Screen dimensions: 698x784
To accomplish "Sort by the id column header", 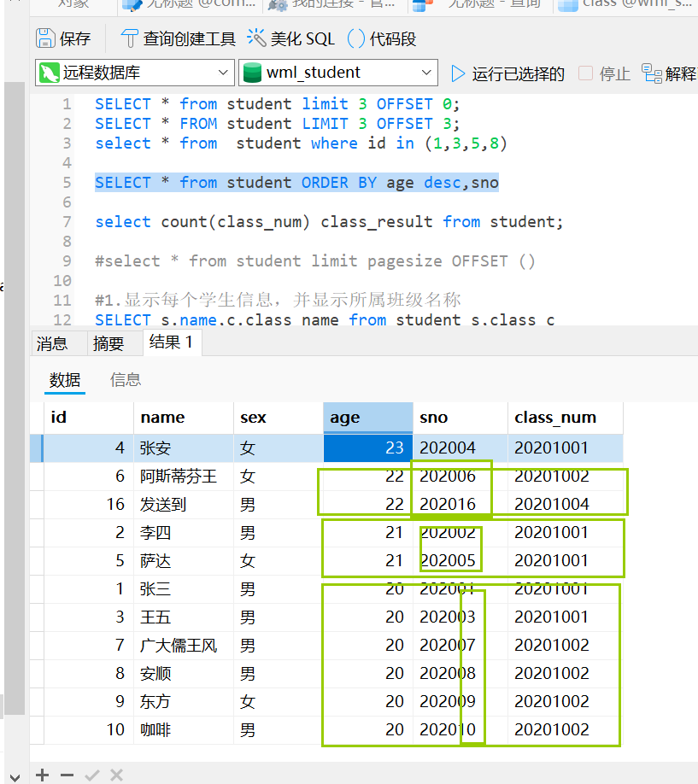I will tap(89, 418).
